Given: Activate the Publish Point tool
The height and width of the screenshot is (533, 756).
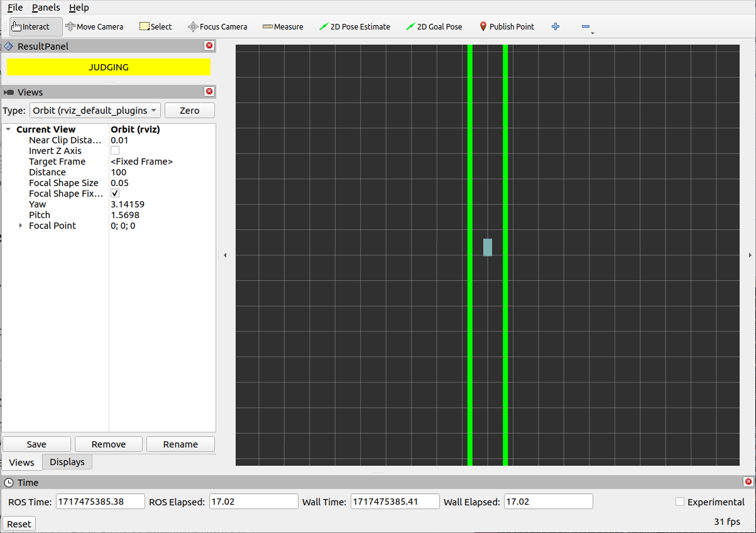Looking at the screenshot, I should (507, 26).
